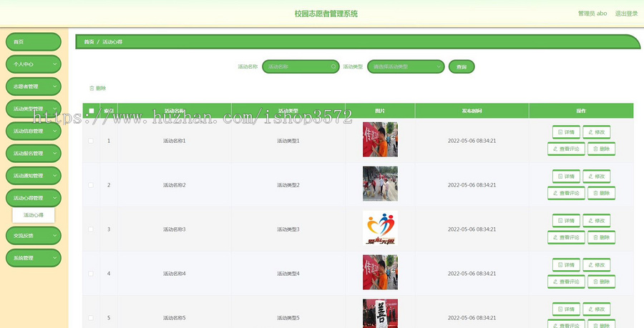Expand the 活动通知管理 sidebar menu
644x328 pixels.
[33, 176]
